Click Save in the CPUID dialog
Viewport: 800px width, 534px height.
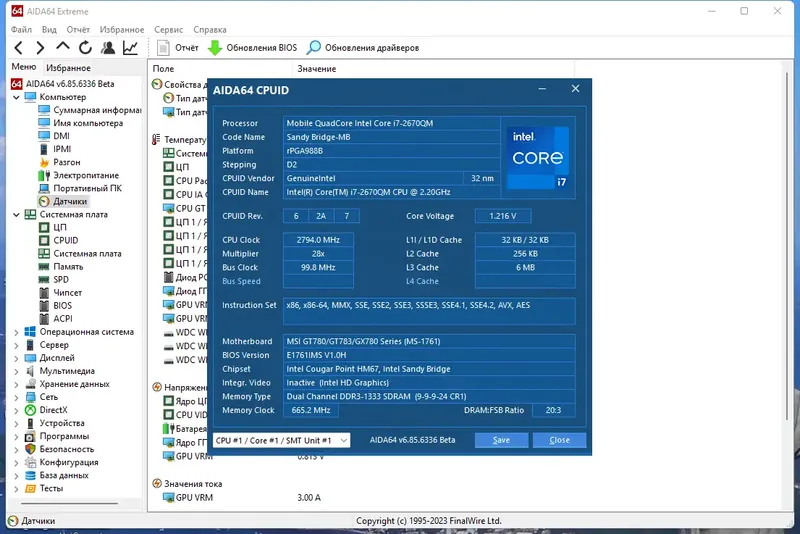pyautogui.click(x=501, y=440)
